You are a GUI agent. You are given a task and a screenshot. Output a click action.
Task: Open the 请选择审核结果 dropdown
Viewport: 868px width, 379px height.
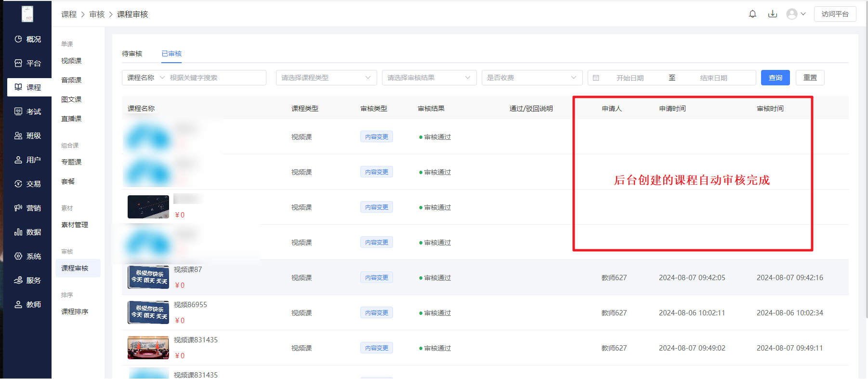coord(429,78)
